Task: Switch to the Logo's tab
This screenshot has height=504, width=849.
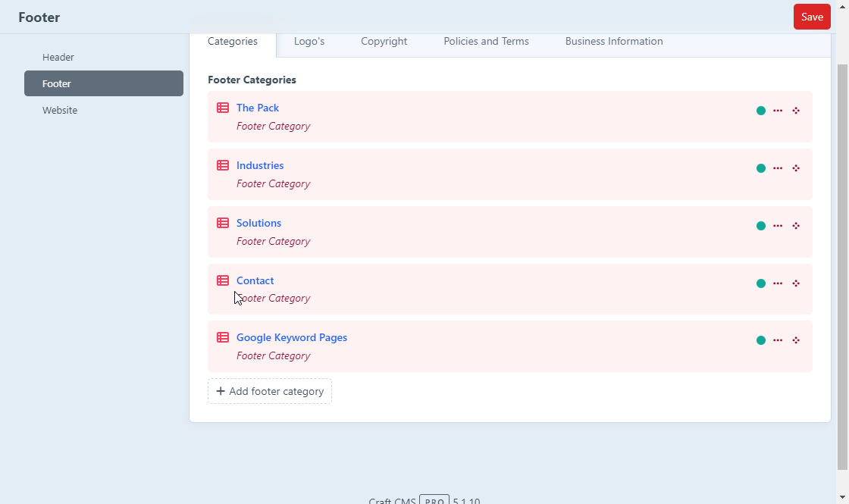Action: 309,41
